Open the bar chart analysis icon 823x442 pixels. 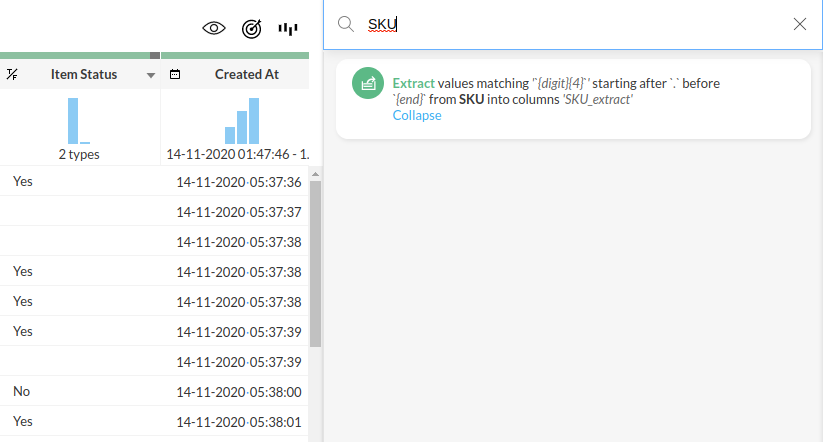pyautogui.click(x=288, y=29)
